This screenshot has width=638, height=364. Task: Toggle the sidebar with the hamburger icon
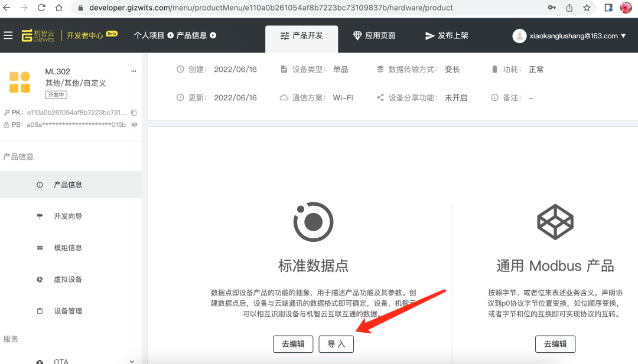point(8,35)
